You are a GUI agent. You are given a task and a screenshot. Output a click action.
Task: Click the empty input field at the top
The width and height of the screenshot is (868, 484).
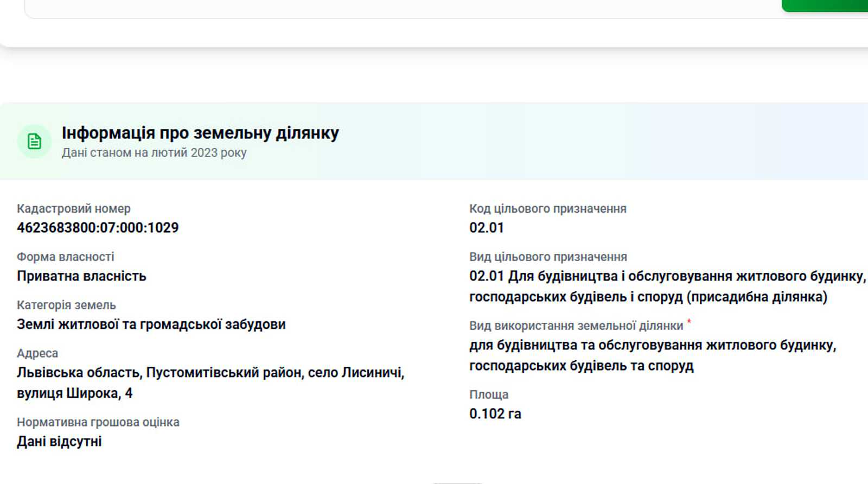401,8
